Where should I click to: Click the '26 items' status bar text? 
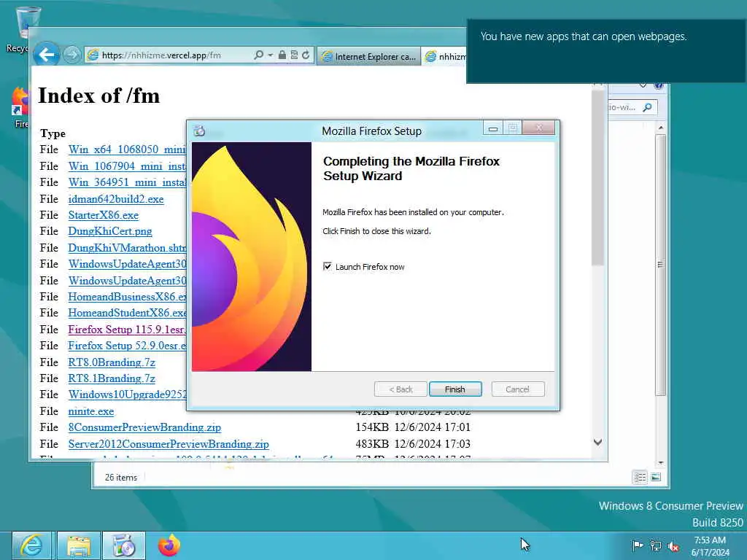coord(121,477)
